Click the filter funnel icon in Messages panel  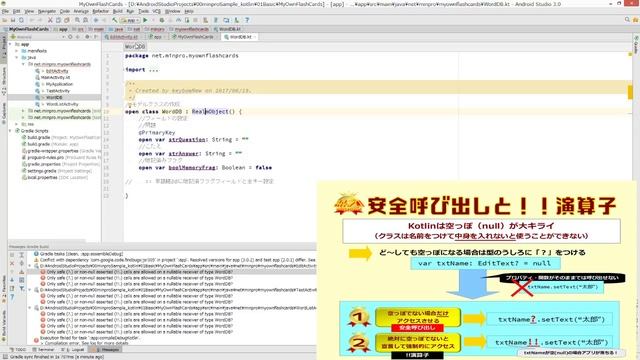[22, 289]
